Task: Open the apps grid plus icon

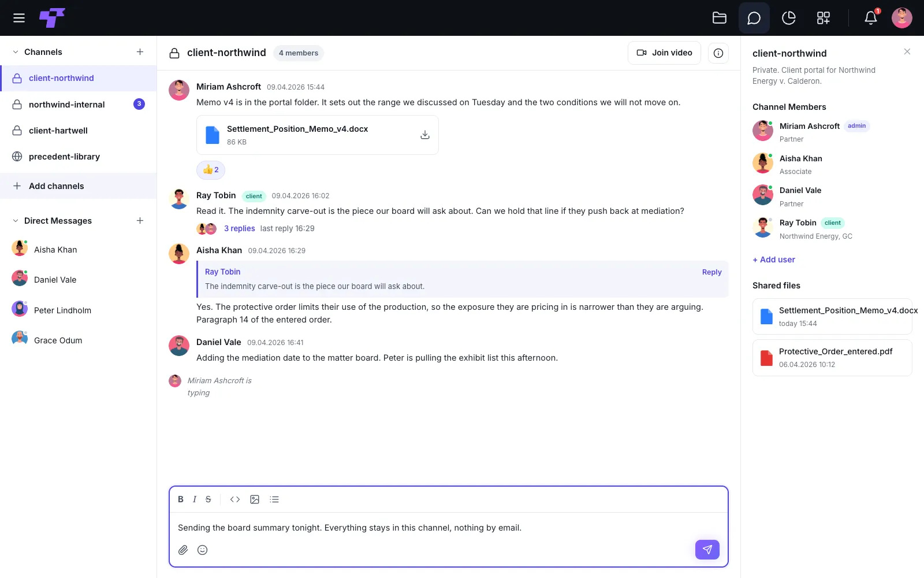Action: click(x=824, y=18)
